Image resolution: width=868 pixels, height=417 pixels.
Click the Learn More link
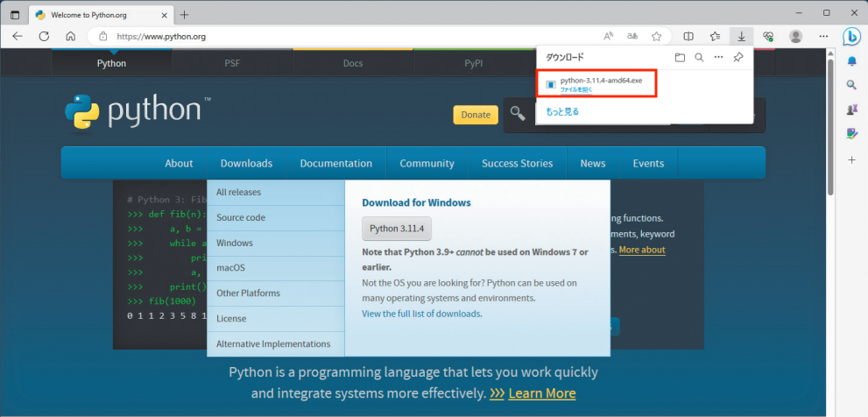point(542,393)
